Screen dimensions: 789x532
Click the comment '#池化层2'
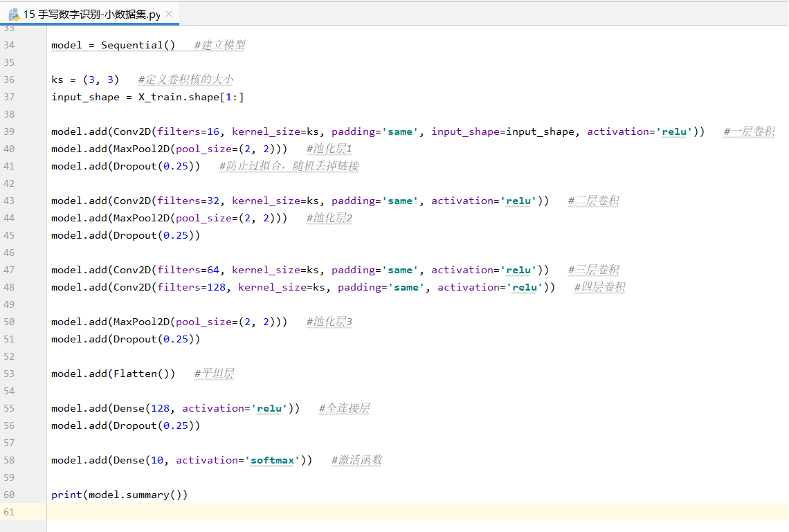329,218
